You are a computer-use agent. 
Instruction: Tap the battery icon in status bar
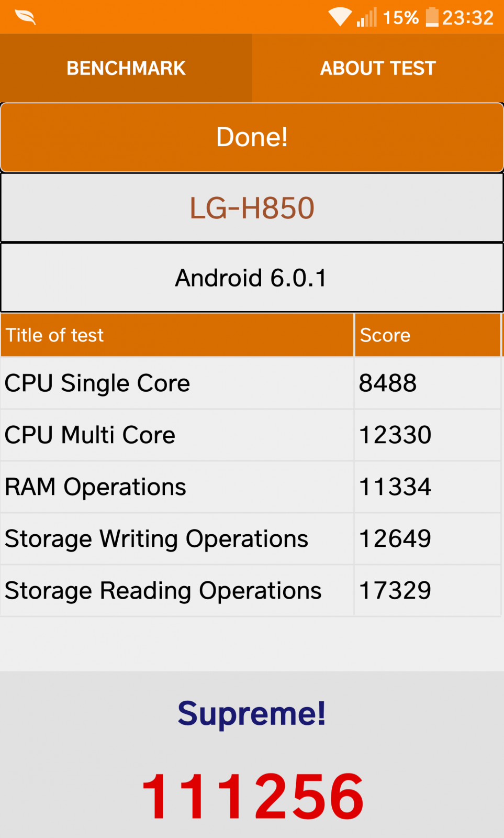432,17
